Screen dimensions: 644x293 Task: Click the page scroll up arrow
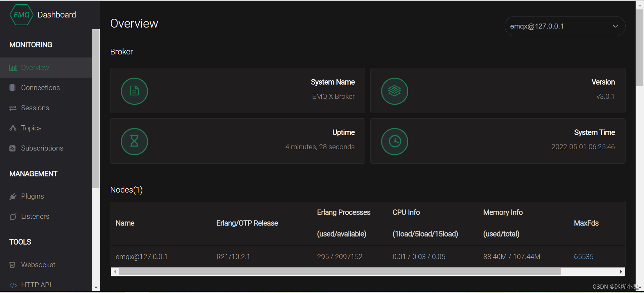(x=640, y=5)
